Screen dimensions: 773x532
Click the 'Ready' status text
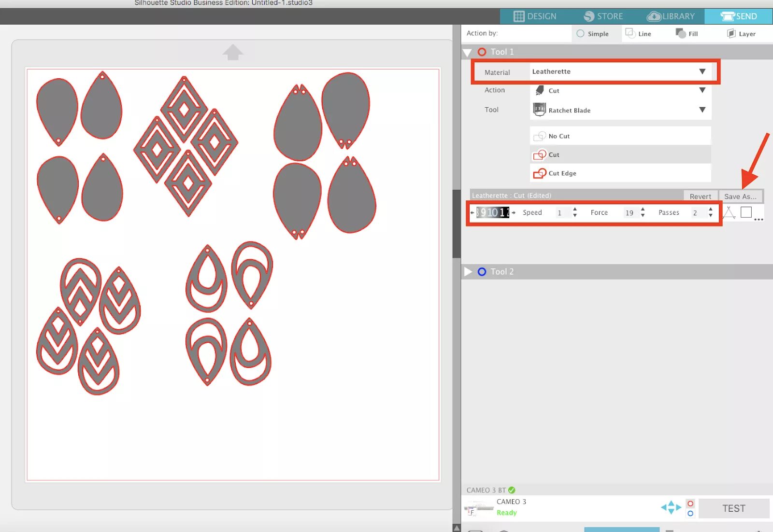point(506,513)
